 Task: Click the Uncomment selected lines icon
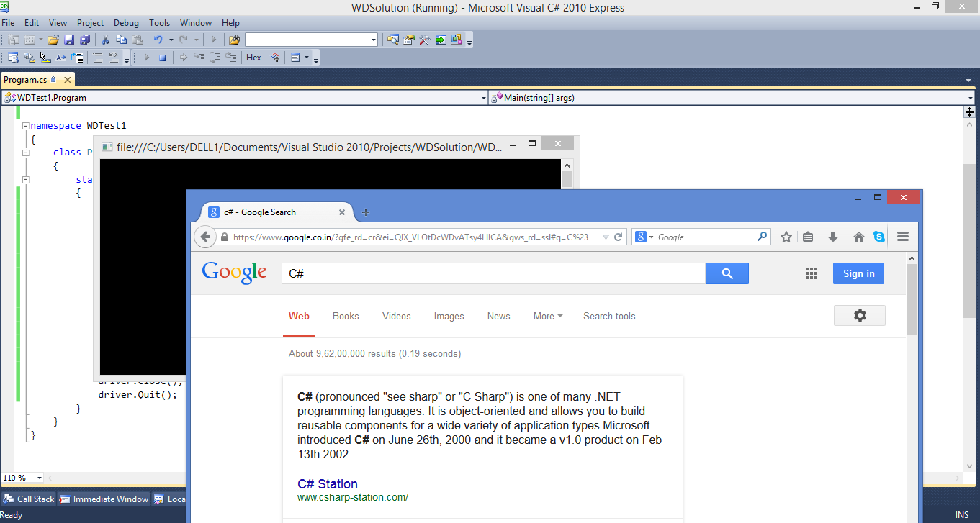(x=114, y=58)
